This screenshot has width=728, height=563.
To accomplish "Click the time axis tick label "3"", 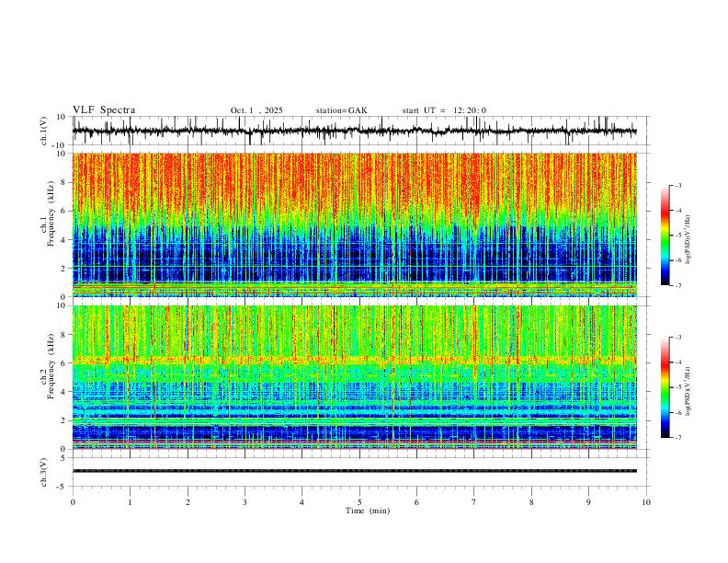I will (245, 502).
